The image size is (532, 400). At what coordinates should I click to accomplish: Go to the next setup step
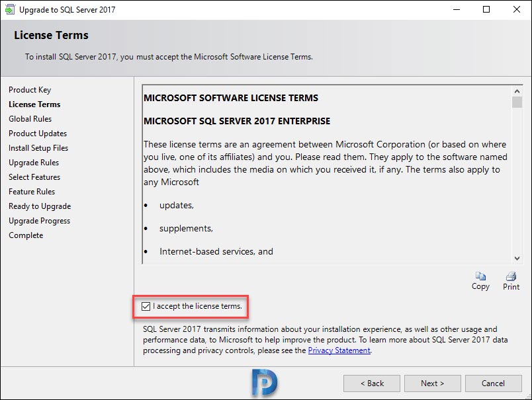pyautogui.click(x=433, y=383)
